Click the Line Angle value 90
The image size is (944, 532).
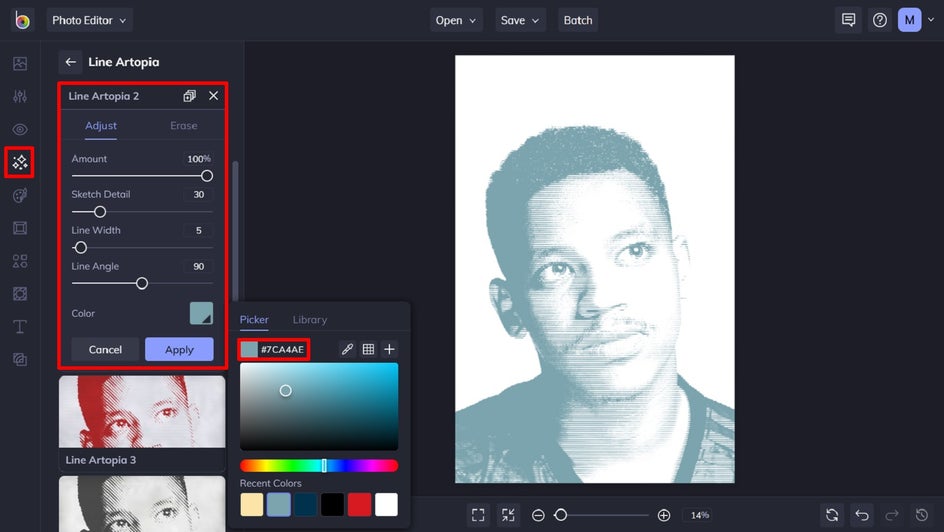(198, 266)
